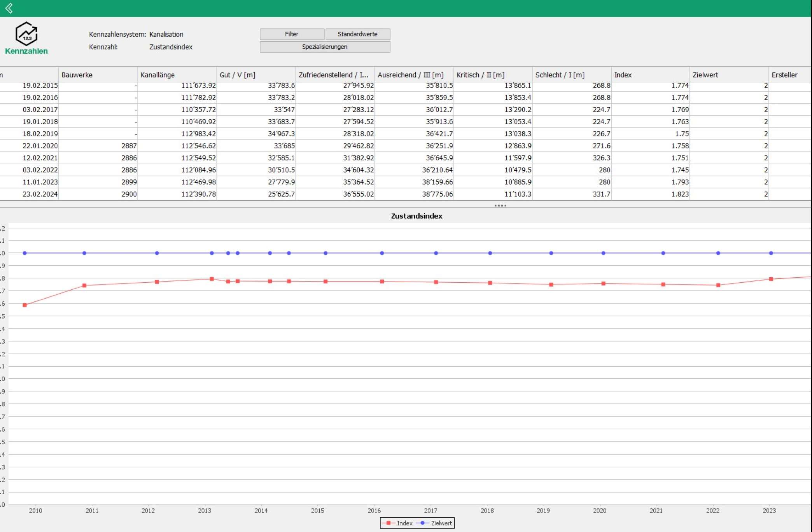Open the Spezialisierungen button
The height and width of the screenshot is (532, 812).
point(325,47)
